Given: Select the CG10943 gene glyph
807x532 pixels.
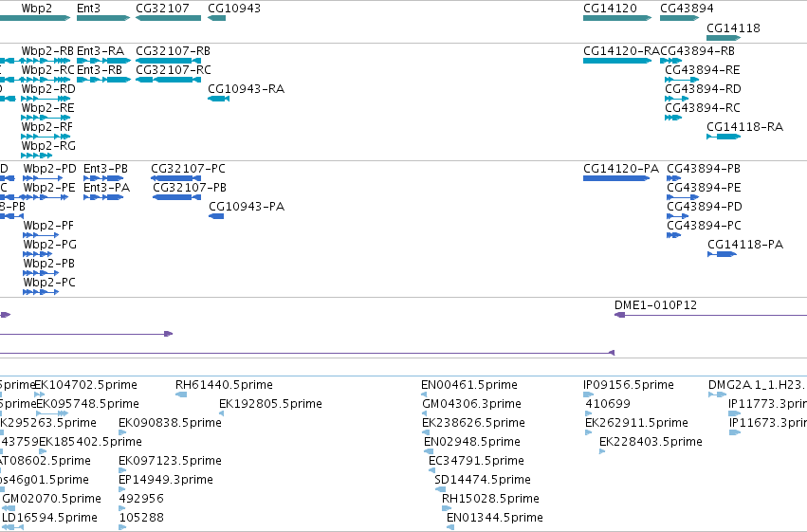Looking at the screenshot, I should 216,18.
